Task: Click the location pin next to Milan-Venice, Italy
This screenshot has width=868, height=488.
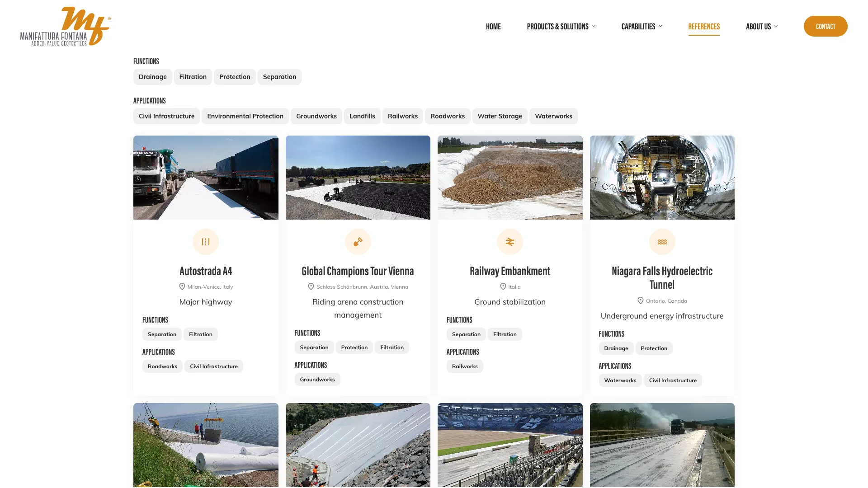Action: pos(182,286)
